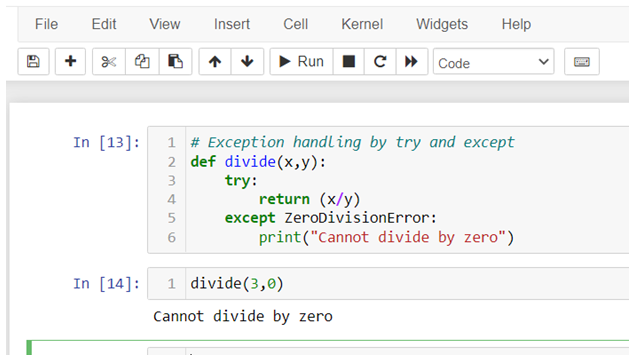Click the 'return (x/y)' code line
Screen dimensions: 638x363
click(x=310, y=199)
